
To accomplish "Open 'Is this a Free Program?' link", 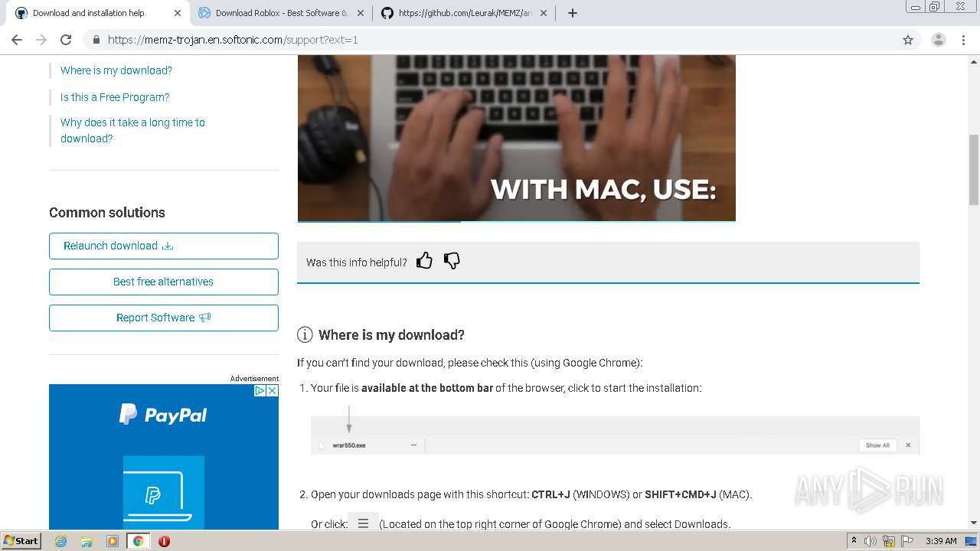I will pos(115,97).
